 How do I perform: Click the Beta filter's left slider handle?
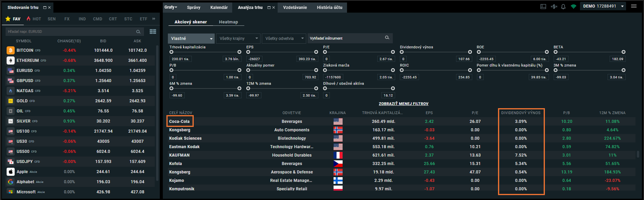point(555,52)
